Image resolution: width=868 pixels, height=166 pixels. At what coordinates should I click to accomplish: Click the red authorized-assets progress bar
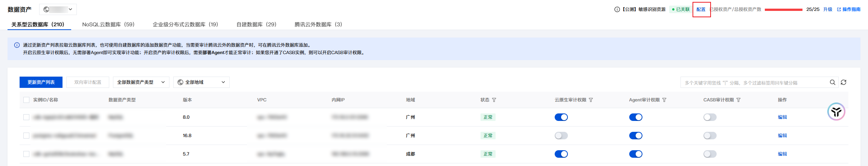click(783, 10)
